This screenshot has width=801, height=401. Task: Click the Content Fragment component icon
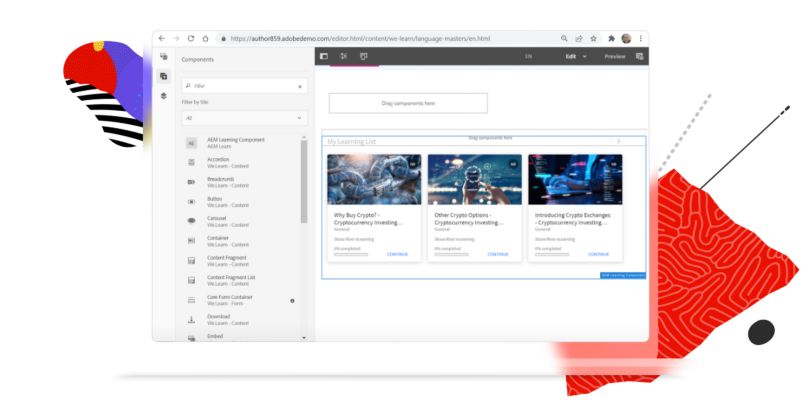coord(192,261)
